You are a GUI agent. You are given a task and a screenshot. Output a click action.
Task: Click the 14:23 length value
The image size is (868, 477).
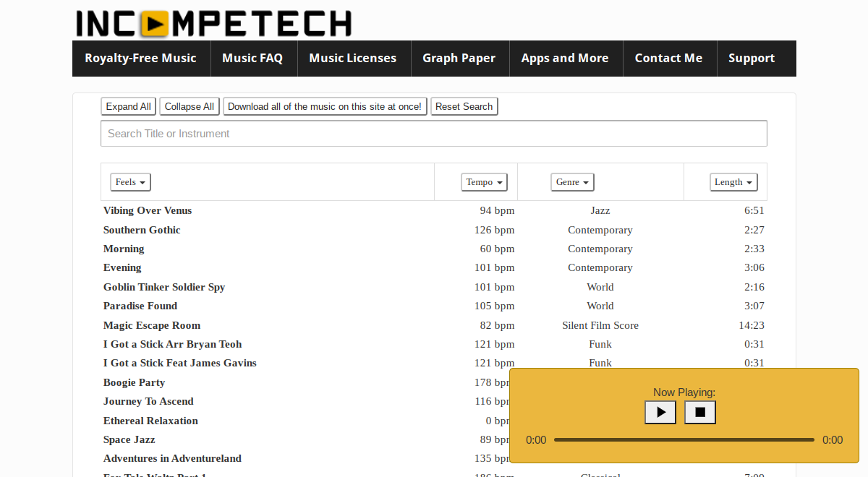click(x=752, y=325)
